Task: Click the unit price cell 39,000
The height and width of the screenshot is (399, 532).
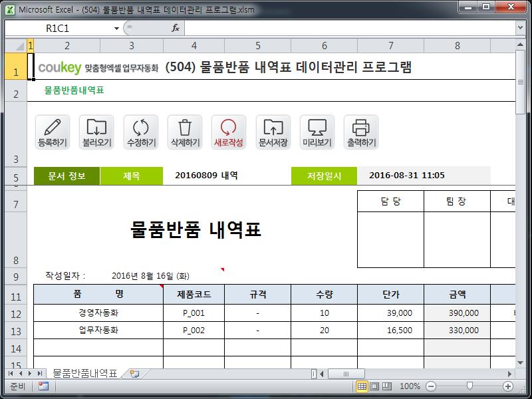Action: (x=390, y=313)
